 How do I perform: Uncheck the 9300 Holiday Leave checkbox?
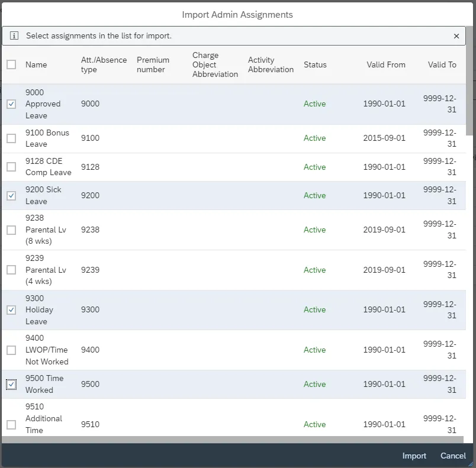click(x=11, y=310)
